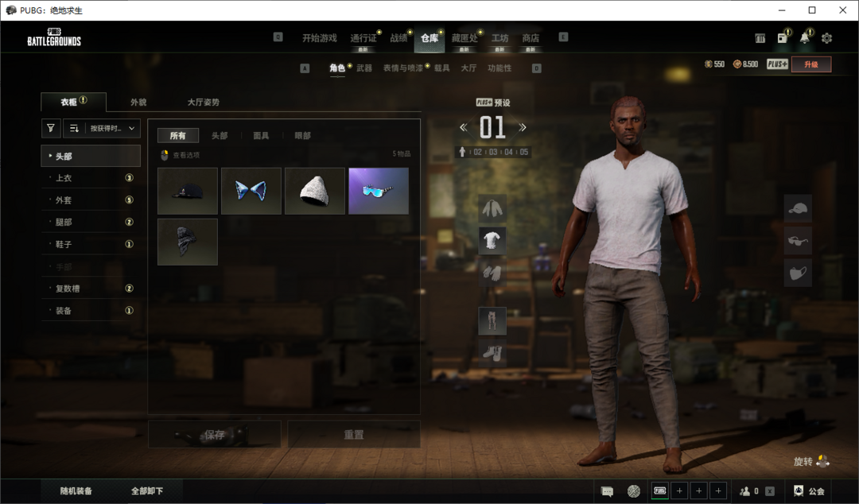Viewport: 859px width, 504px height.
Task: Select the face mask slot icon
Action: coord(798,272)
